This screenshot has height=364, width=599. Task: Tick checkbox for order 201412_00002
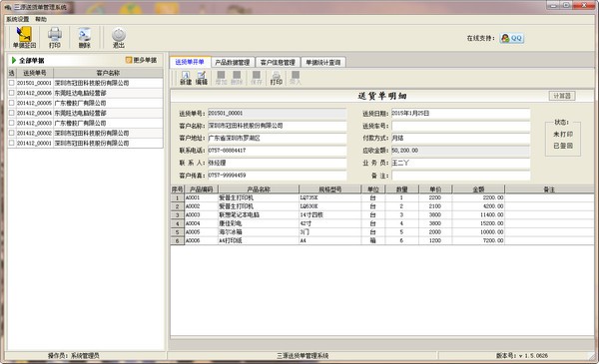tap(11, 133)
